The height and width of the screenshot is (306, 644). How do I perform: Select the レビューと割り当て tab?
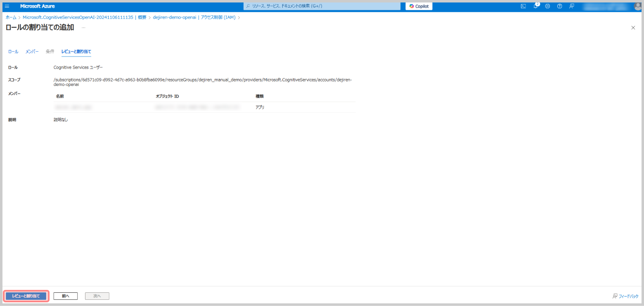[76, 52]
